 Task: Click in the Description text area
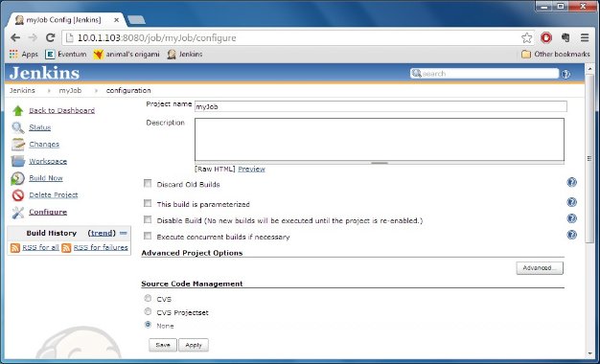(380, 140)
